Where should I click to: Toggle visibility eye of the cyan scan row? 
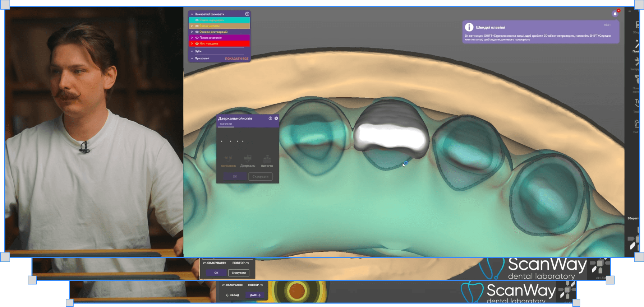[x=197, y=20]
